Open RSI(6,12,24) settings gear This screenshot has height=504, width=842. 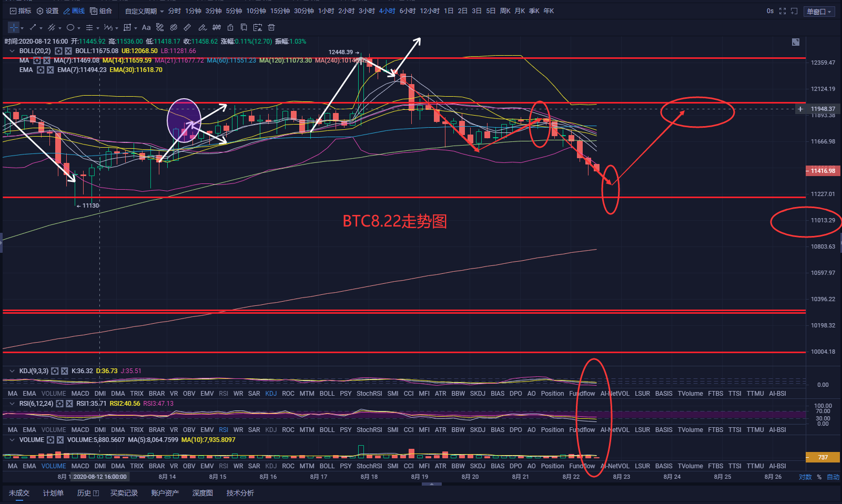tap(59, 404)
